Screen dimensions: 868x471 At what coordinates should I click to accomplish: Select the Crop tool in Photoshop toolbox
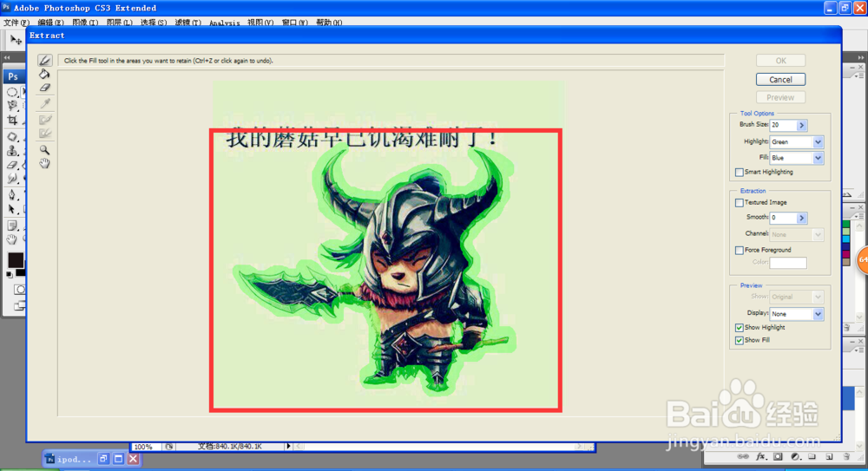pos(12,120)
